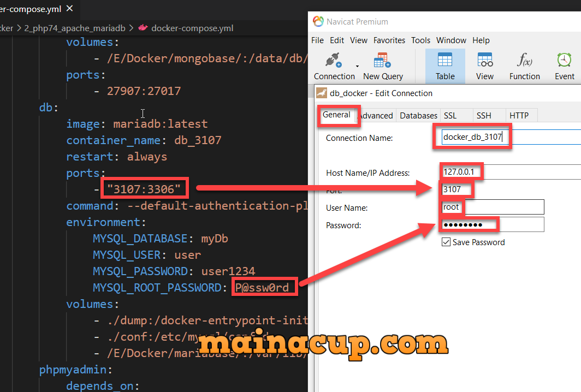
Task: Toggle the Save Password checkbox
Action: coord(446,242)
